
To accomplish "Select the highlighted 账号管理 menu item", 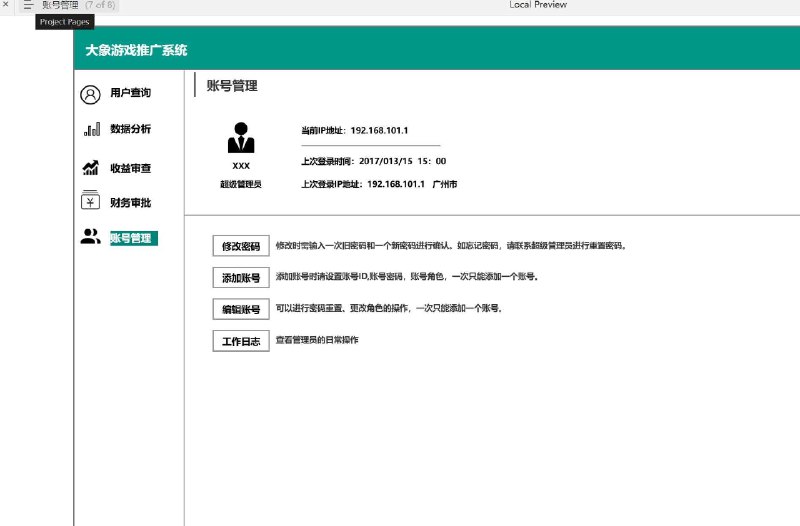I will 134,238.
